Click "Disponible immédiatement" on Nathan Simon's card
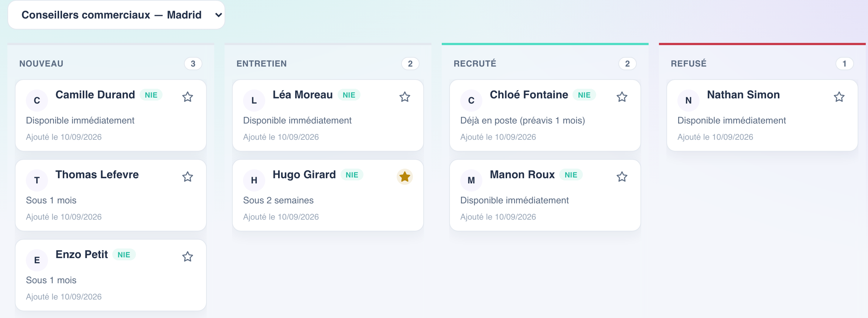The image size is (868, 318). 732,121
